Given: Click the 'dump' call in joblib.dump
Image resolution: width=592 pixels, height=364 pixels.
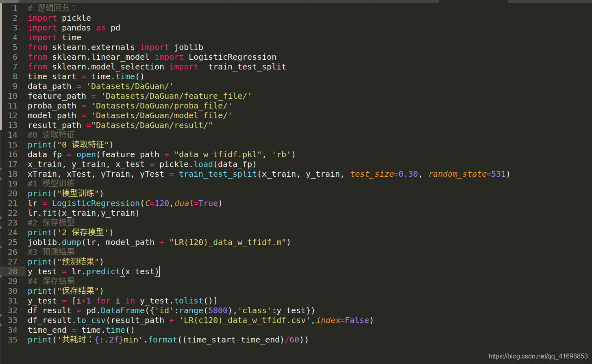Looking at the screenshot, I should pos(72,242).
